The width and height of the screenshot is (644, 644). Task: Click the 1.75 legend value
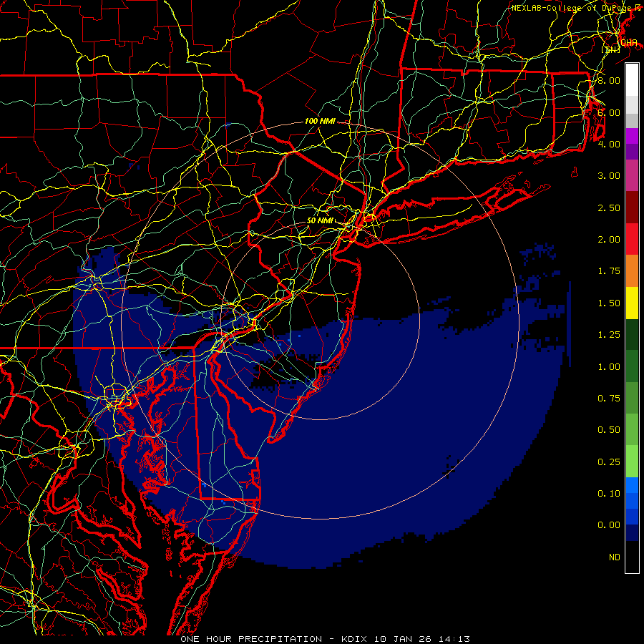pyautogui.click(x=609, y=271)
